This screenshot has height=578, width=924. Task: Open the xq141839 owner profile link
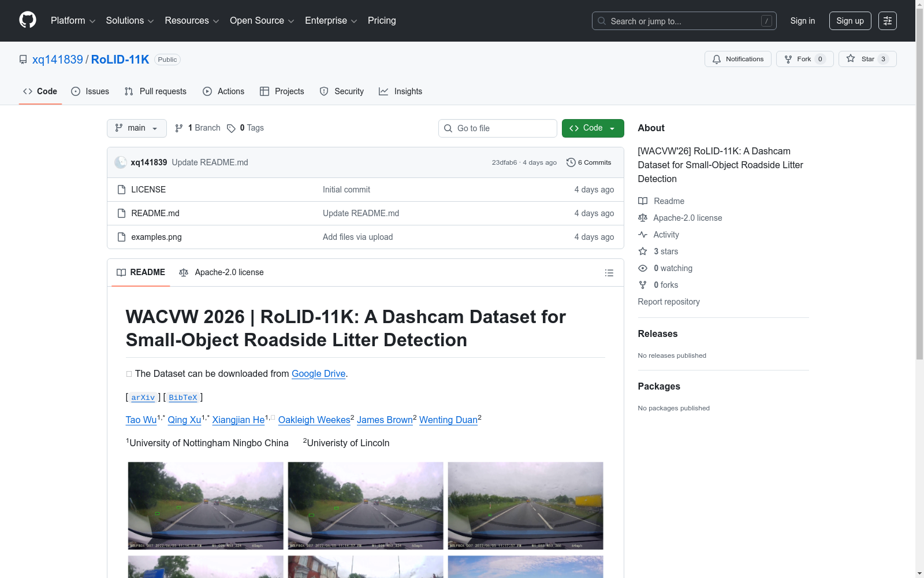click(x=58, y=60)
